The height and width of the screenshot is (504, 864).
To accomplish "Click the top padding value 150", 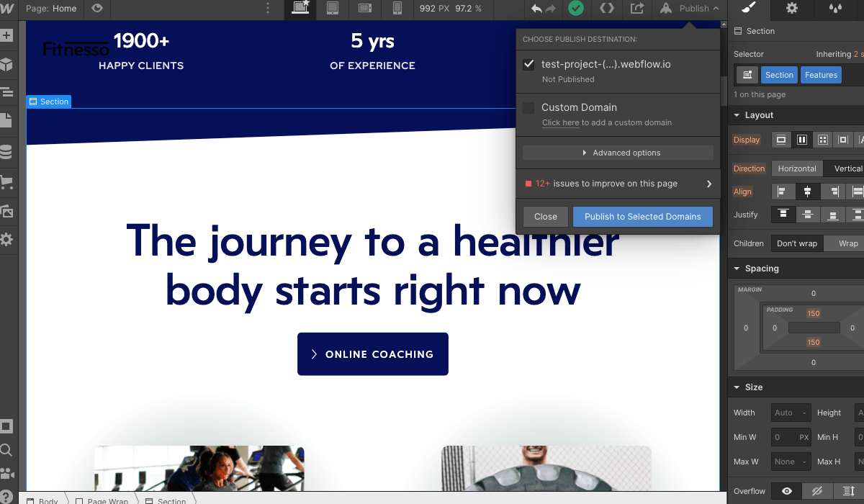I will [x=814, y=314].
